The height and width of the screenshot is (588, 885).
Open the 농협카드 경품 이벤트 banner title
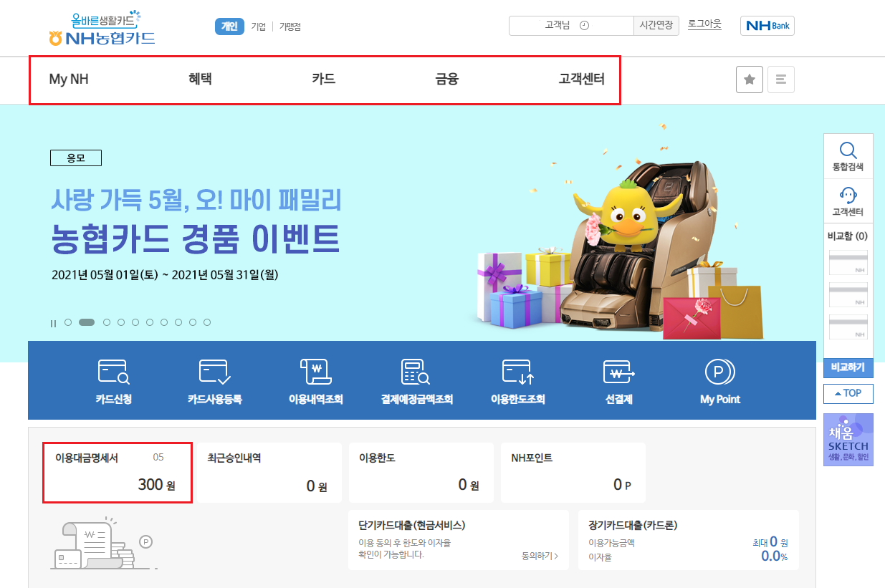point(196,239)
